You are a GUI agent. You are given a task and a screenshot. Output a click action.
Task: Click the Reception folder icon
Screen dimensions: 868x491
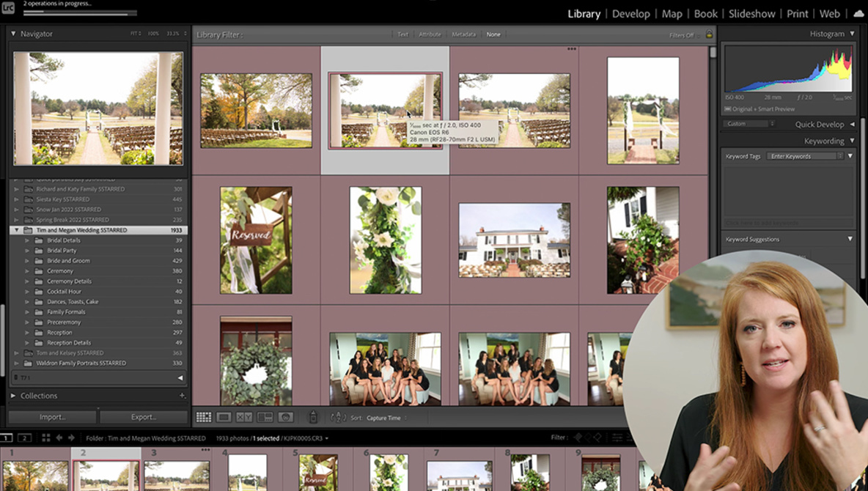[x=39, y=333]
